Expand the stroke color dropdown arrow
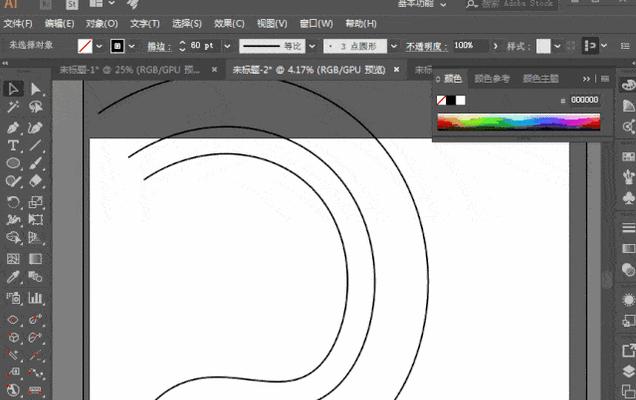 [x=131, y=46]
